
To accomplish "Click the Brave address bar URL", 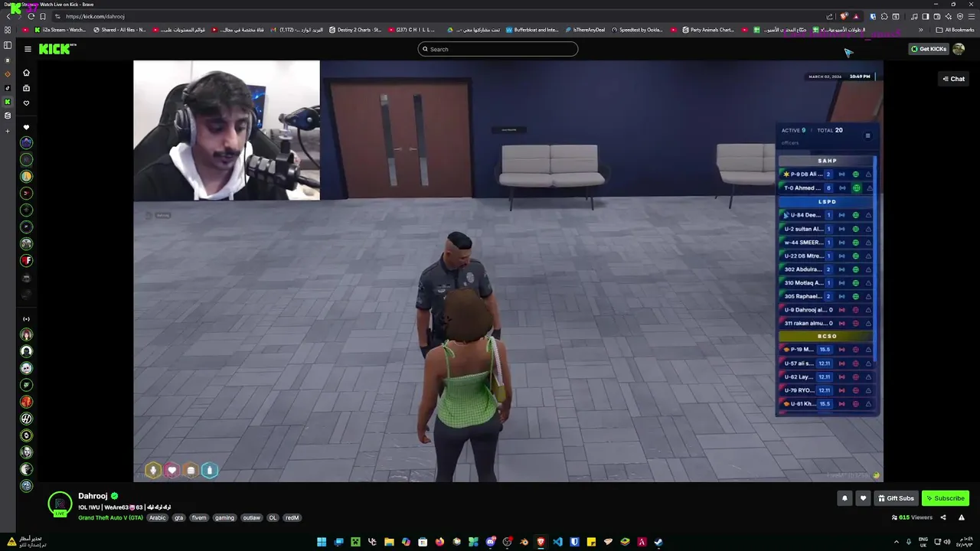I will point(95,16).
